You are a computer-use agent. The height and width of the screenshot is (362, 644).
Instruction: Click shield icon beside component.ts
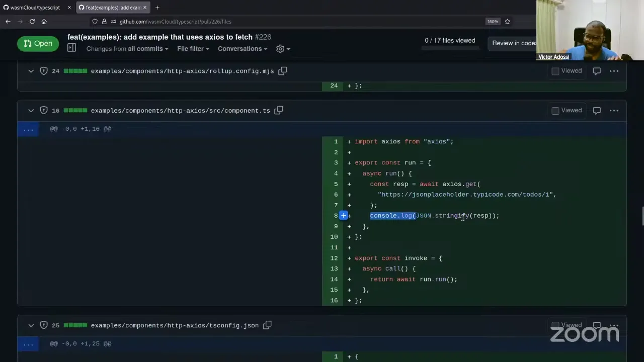(44, 110)
